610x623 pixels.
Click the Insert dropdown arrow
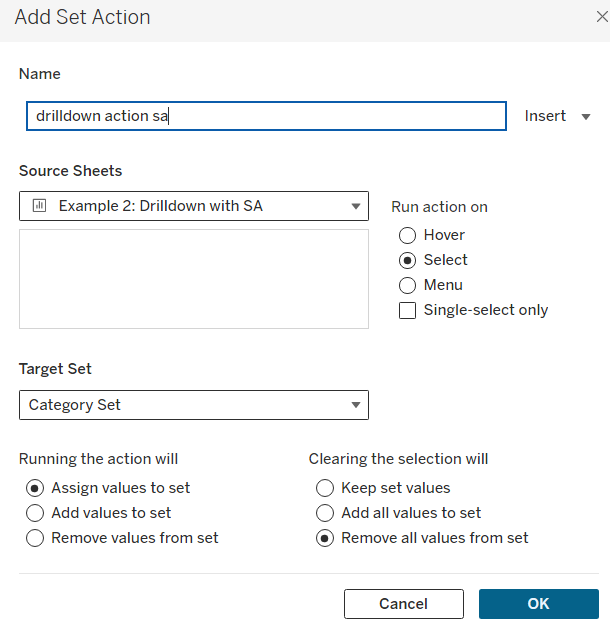[587, 117]
